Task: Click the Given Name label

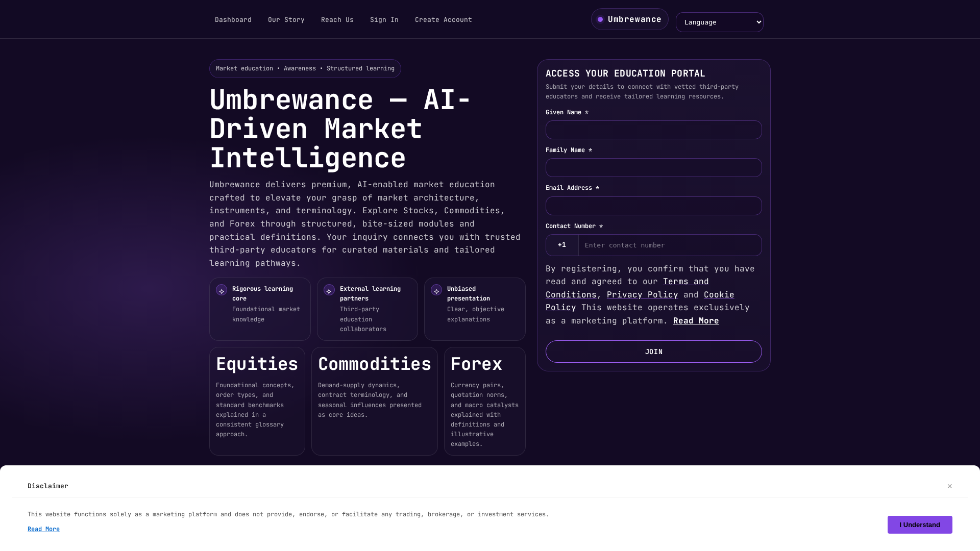Action: tap(567, 113)
